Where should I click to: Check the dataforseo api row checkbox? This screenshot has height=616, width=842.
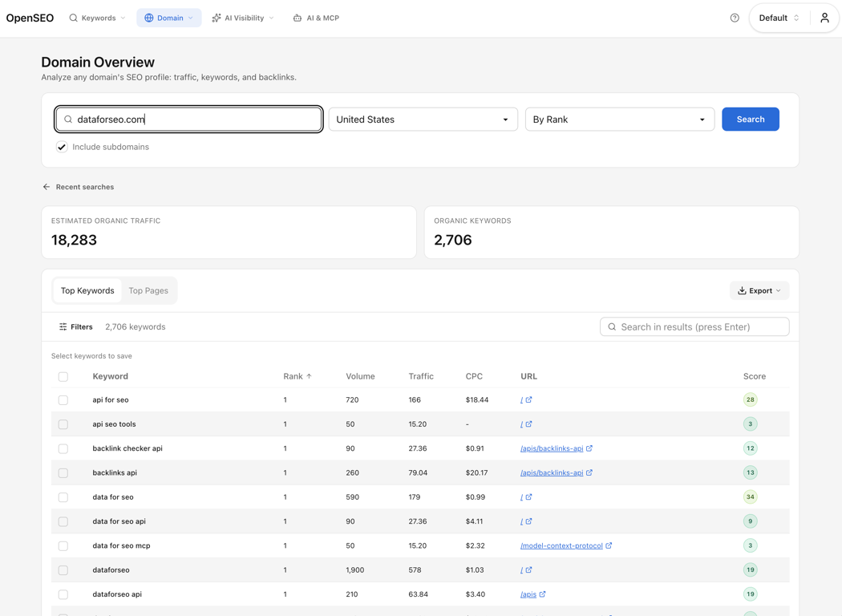coord(63,594)
